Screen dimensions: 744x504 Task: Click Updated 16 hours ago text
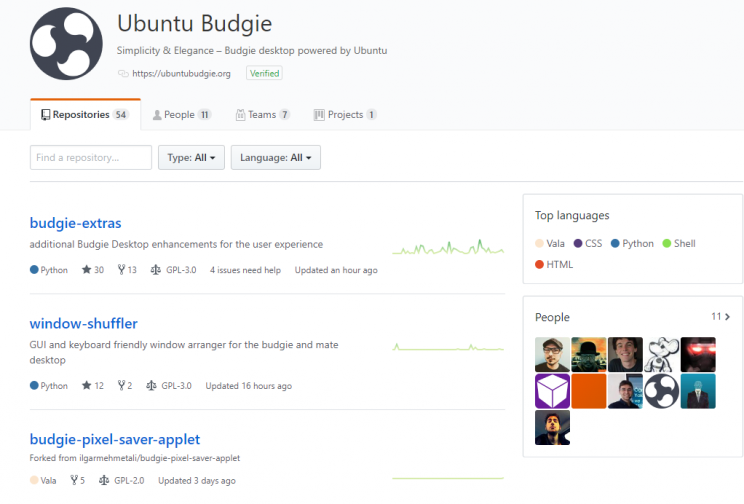click(x=249, y=386)
